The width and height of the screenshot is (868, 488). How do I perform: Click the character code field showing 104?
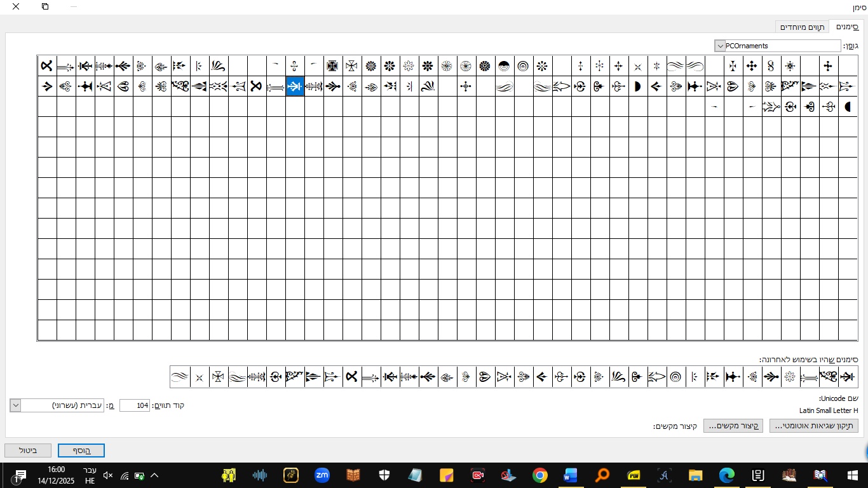coord(135,405)
